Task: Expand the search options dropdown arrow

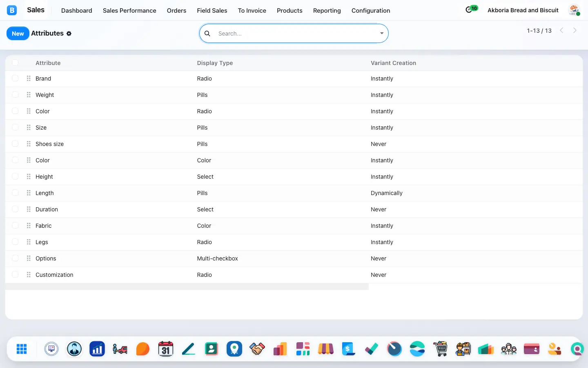Action: tap(382, 34)
